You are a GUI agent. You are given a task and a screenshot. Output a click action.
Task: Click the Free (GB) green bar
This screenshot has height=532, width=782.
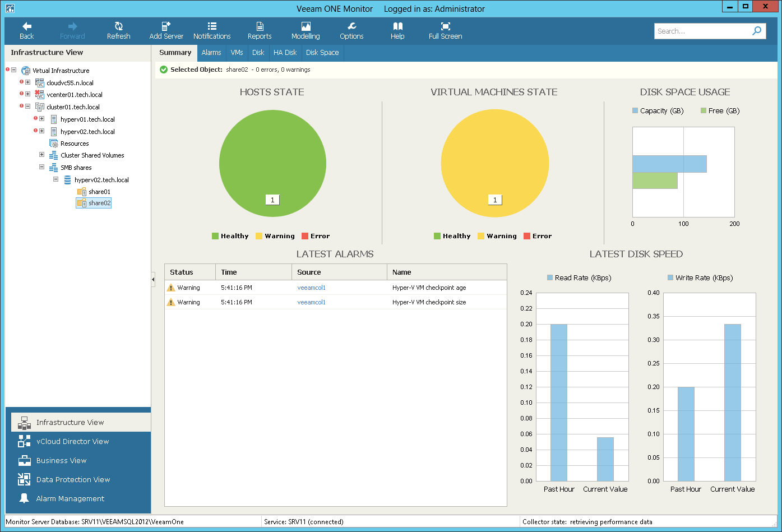[x=655, y=181]
